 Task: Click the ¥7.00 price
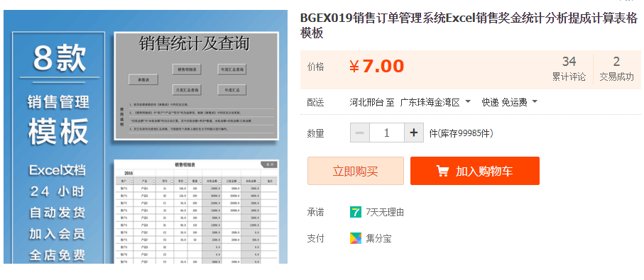point(376,67)
